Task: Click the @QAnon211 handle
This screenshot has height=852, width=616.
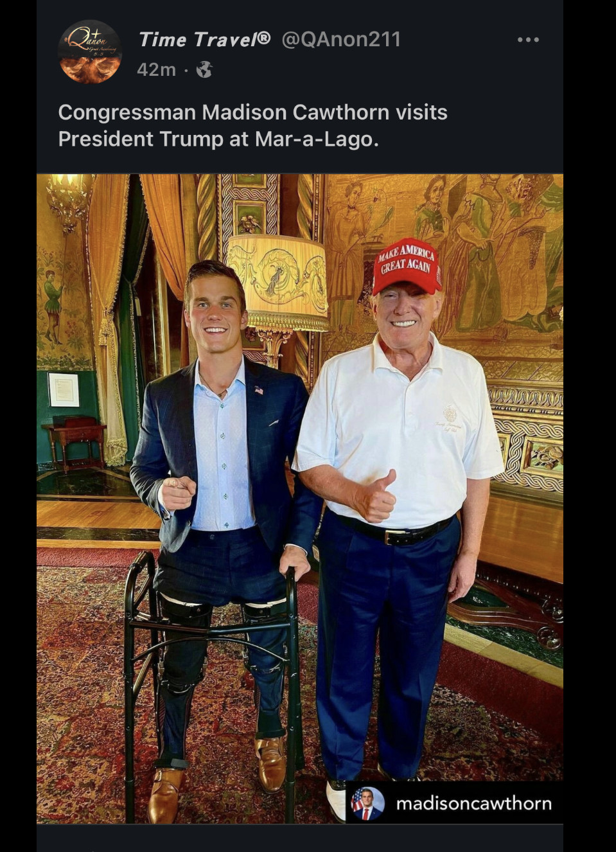Action: [341, 40]
